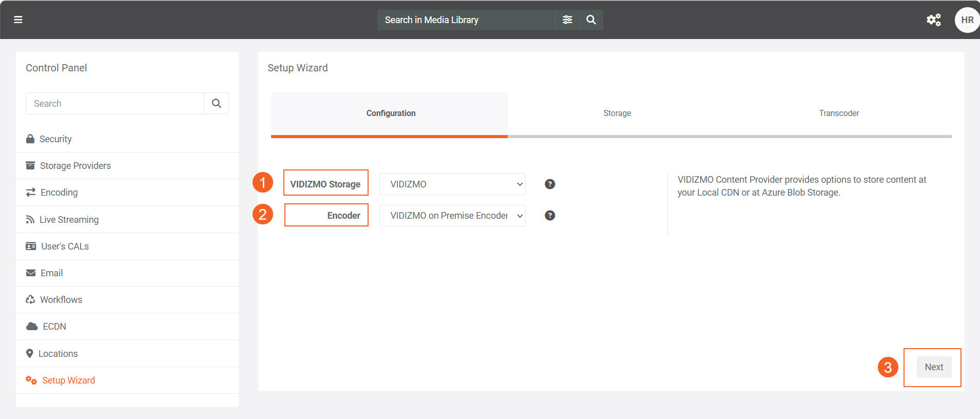Open the admin settings gears icon
The height and width of the screenshot is (419, 980).
[933, 20]
